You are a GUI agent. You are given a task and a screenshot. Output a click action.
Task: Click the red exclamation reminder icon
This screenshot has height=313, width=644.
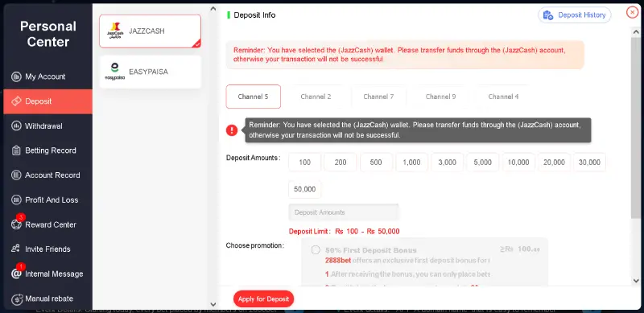click(x=232, y=130)
